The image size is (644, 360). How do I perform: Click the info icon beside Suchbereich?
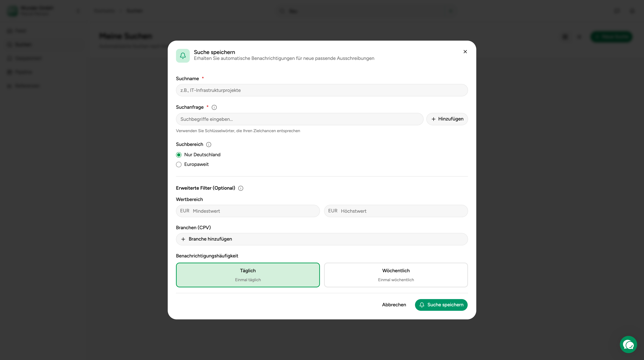209,145
